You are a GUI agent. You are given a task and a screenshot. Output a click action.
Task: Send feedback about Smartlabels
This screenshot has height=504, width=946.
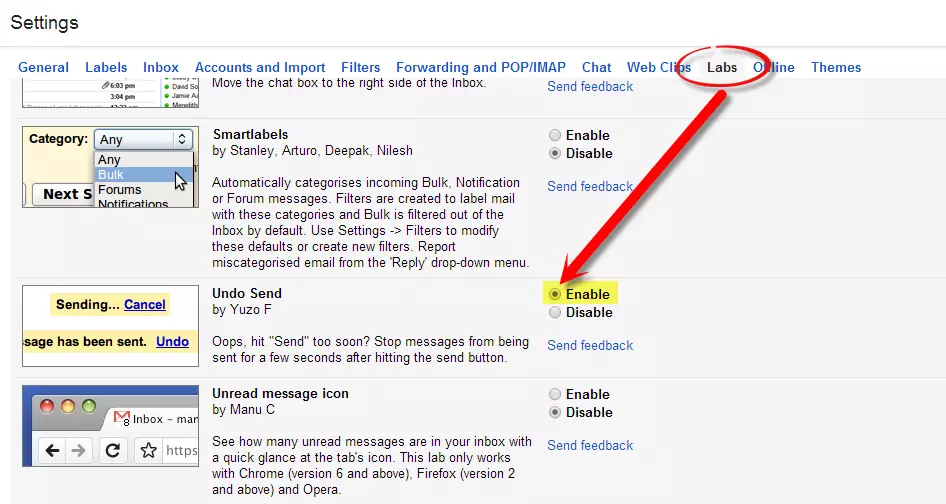(590, 187)
